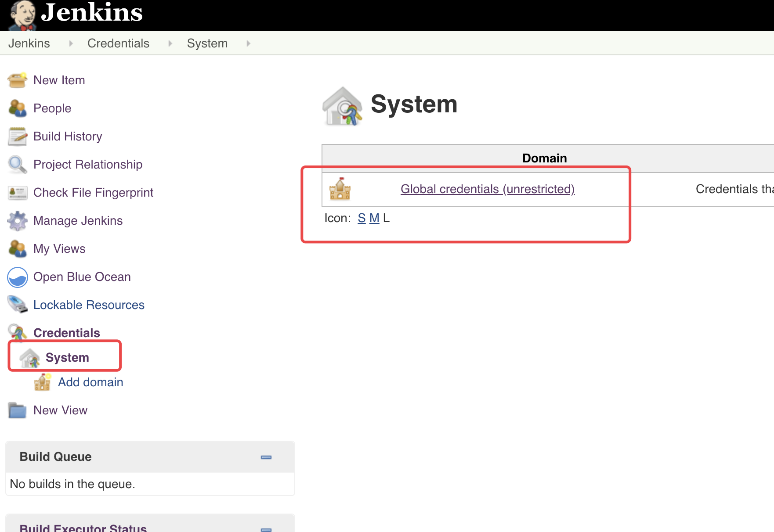The image size is (774, 532).
Task: Collapse the Build Queue panel
Action: pos(266,457)
